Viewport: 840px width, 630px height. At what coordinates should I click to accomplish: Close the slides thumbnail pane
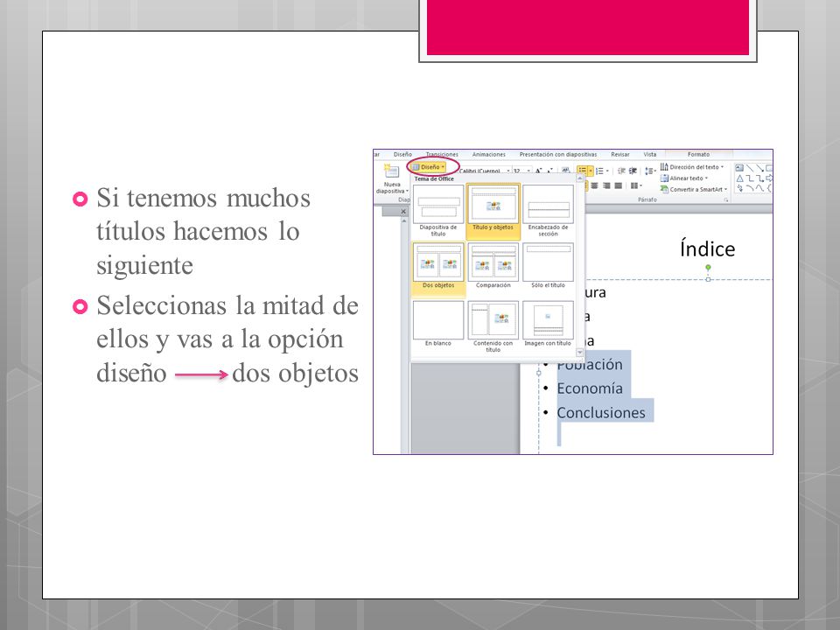[x=403, y=212]
